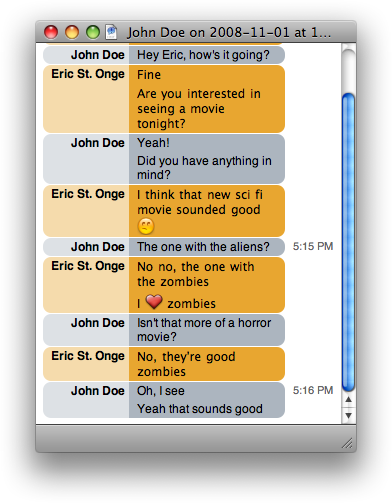Click the 5:15 PM timestamp
The height and width of the screenshot is (503, 392).
tap(313, 246)
